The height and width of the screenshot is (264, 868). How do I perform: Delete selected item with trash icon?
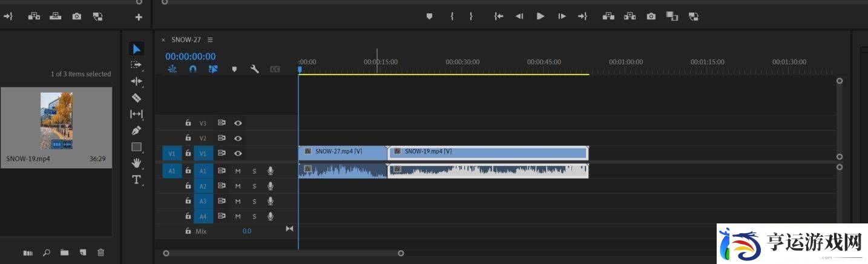101,252
